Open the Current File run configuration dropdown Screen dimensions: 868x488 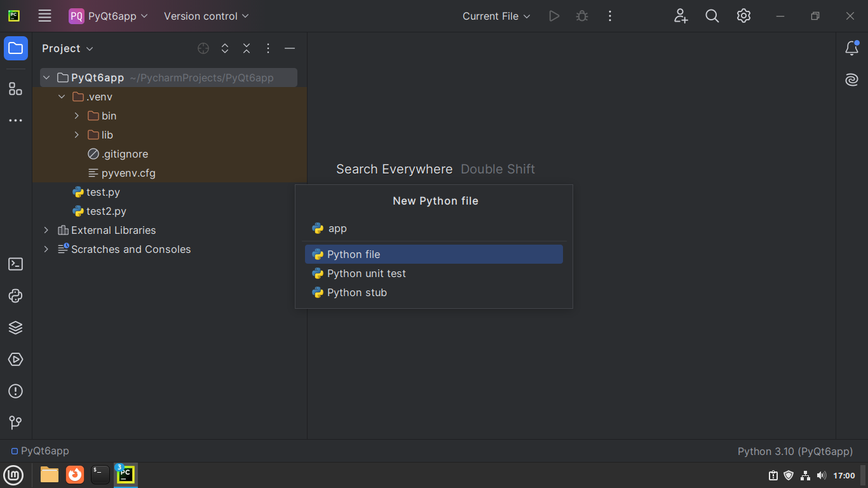(x=496, y=16)
